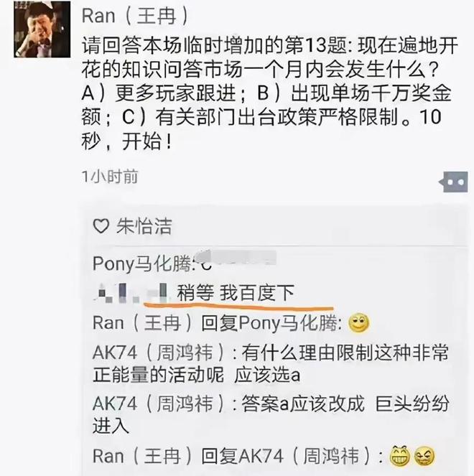The height and width of the screenshot is (476, 474).
Task: Tap the grinning emoji in Ran's reply to AK74
Action: (399, 457)
